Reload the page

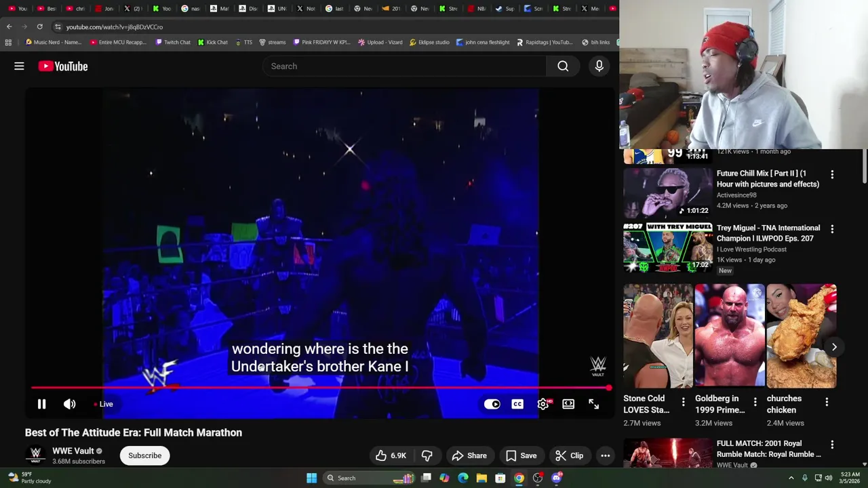click(x=39, y=26)
